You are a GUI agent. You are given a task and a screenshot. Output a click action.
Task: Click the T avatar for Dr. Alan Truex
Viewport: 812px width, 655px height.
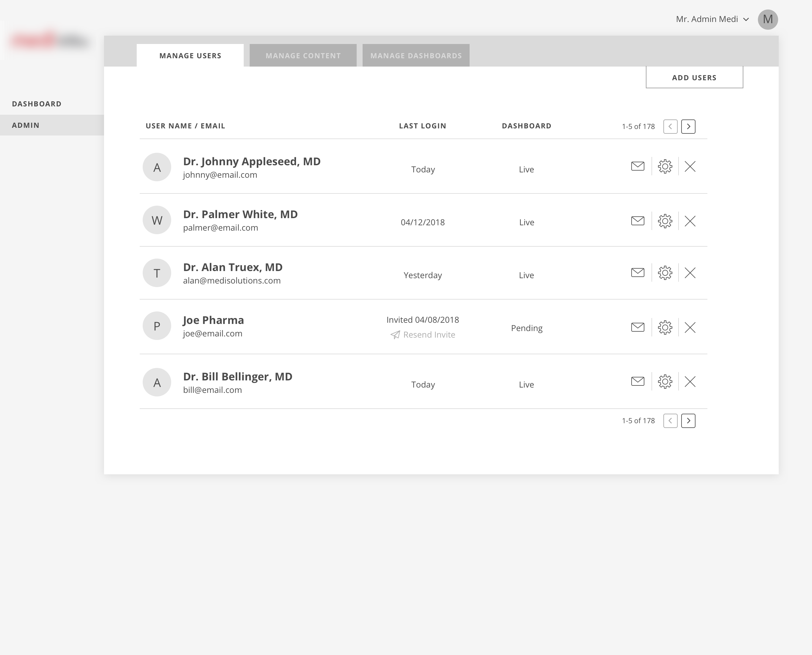pos(157,273)
